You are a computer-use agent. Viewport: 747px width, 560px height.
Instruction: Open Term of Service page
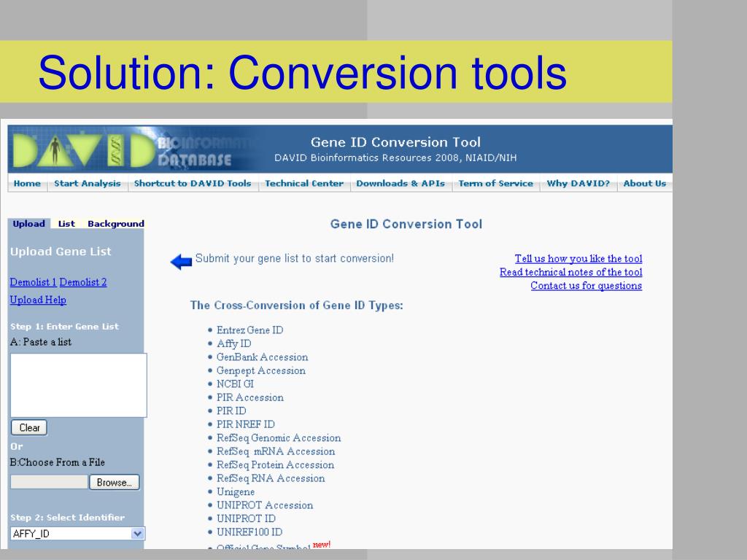click(495, 183)
